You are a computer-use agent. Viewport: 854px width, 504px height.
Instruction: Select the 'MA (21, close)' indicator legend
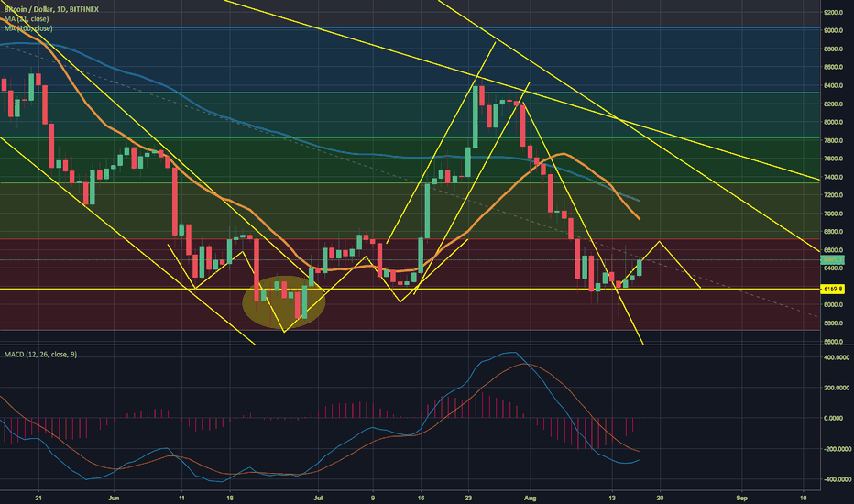(x=27, y=19)
